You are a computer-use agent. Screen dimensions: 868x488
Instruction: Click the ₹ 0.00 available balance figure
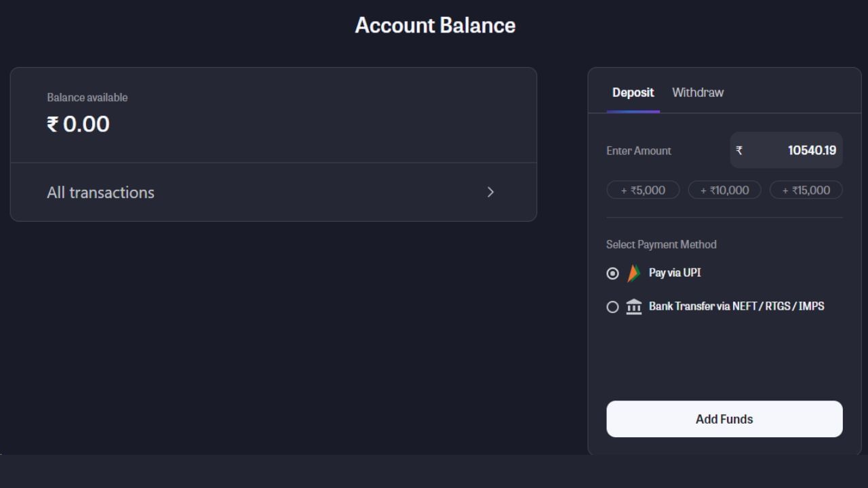coord(78,124)
